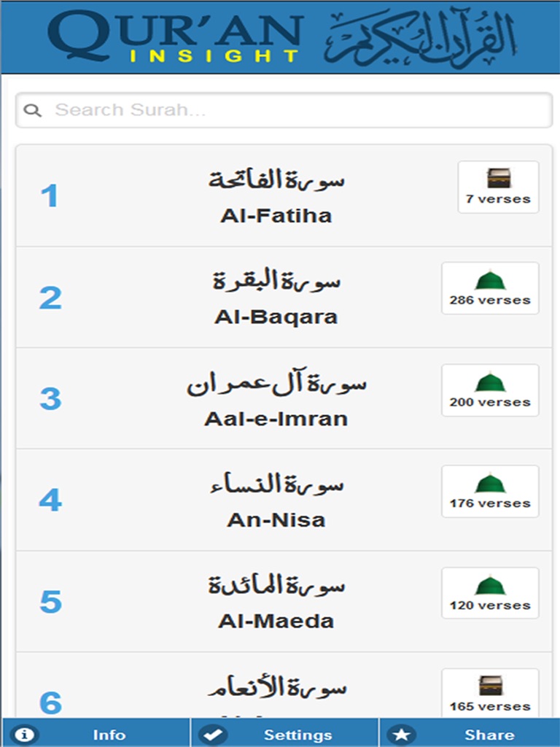560x747 pixels.
Task: Click the Share star icon
Action: point(400,734)
